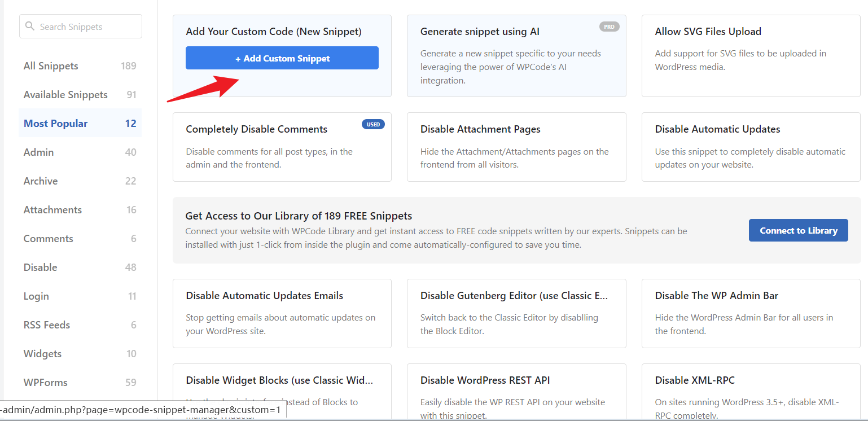Click the "Hide the WordPress Admin Bar" description

point(744,324)
